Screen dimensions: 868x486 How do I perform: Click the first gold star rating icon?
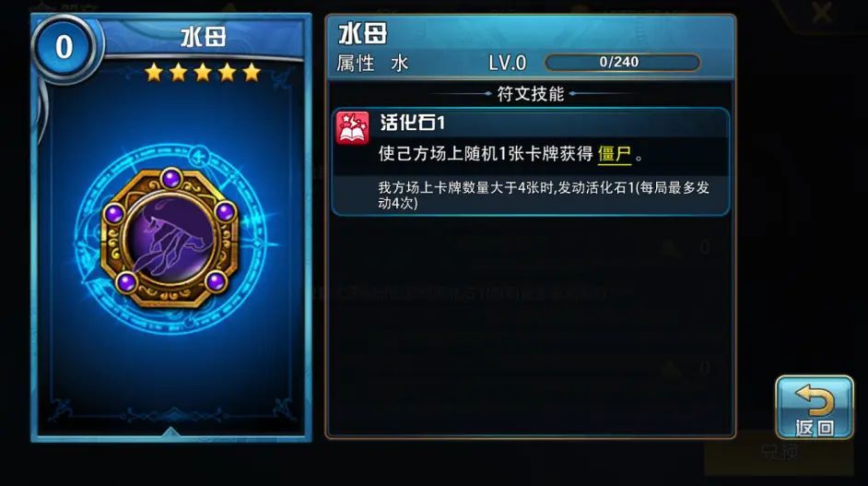153,72
